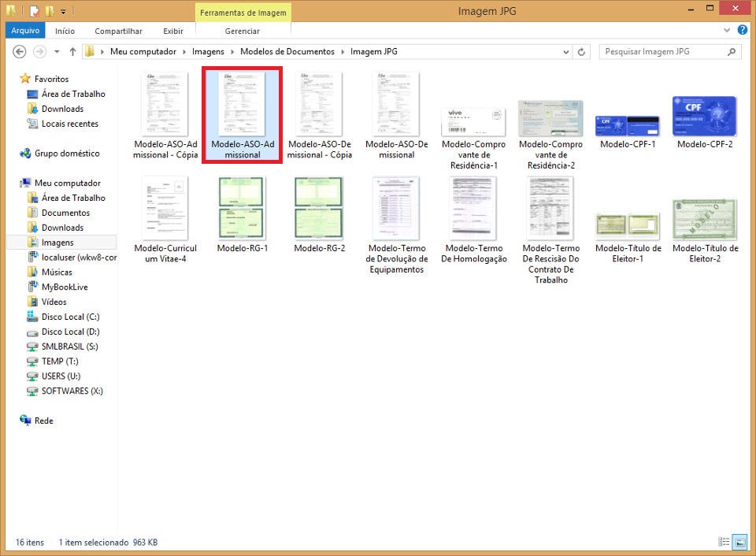Open the address bar path dropdown chevron
The image size is (756, 556).
point(565,51)
